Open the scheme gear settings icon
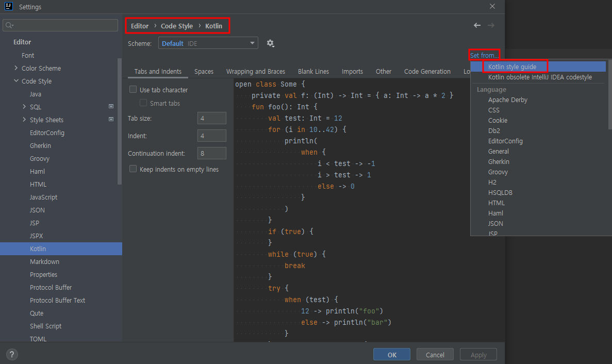 (x=270, y=43)
